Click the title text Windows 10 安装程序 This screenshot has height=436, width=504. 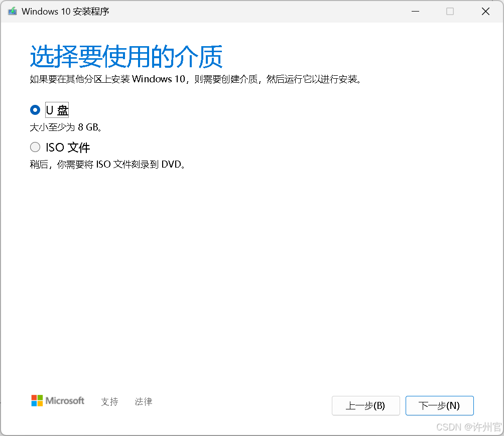(x=65, y=12)
